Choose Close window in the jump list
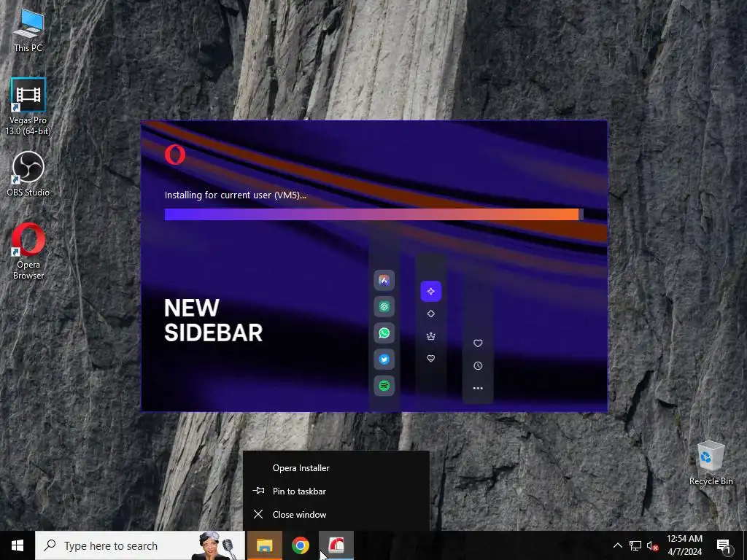The height and width of the screenshot is (560, 747). [336, 515]
